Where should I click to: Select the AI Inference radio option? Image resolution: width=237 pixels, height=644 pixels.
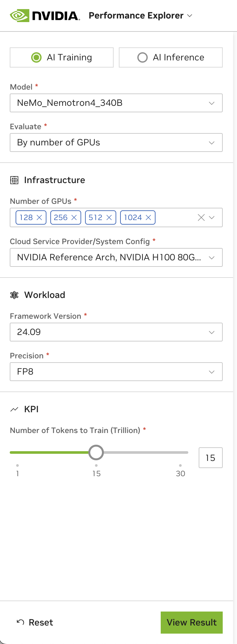point(143,57)
